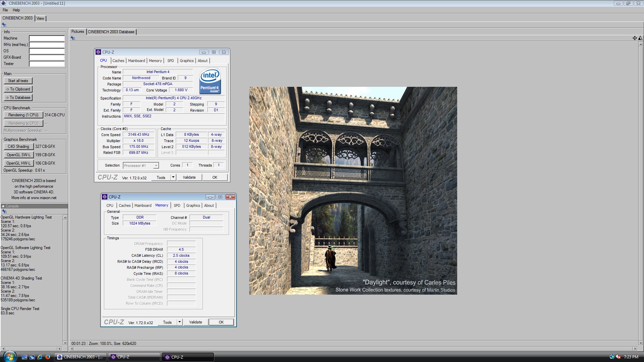Image resolution: width=644 pixels, height=362 pixels.
Task: Open the CINEBENCH 2003 Database tab
Action: pyautogui.click(x=111, y=32)
